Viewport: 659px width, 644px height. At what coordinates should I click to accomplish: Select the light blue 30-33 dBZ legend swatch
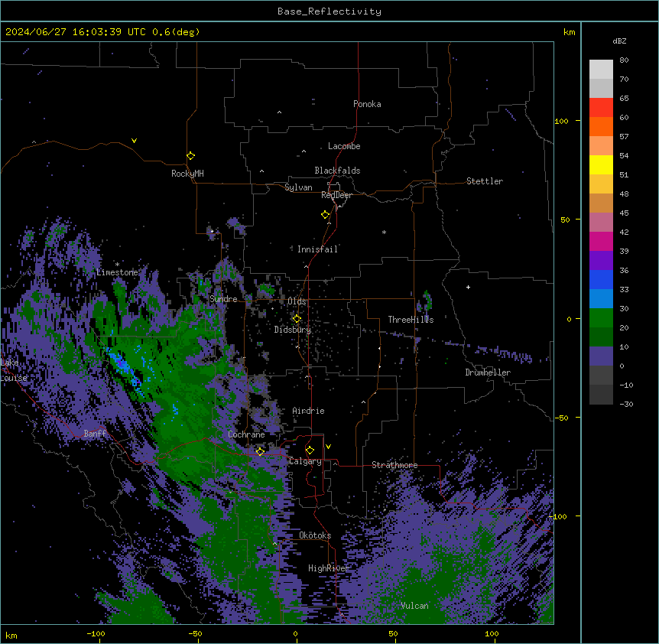click(x=601, y=299)
